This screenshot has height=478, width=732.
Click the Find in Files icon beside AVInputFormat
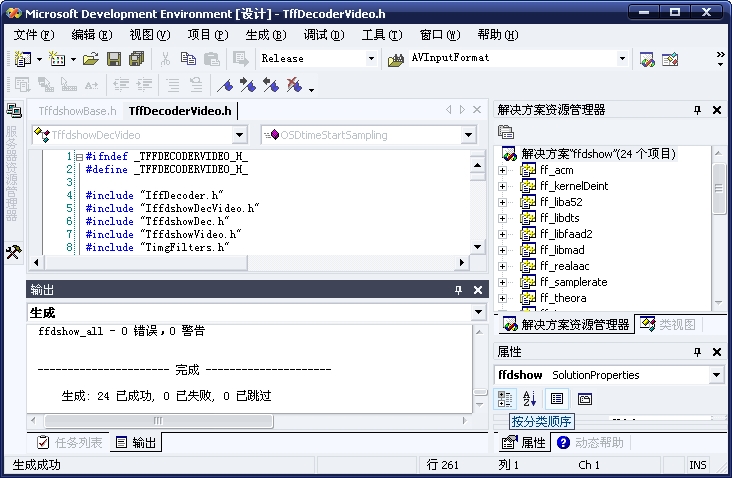395,60
